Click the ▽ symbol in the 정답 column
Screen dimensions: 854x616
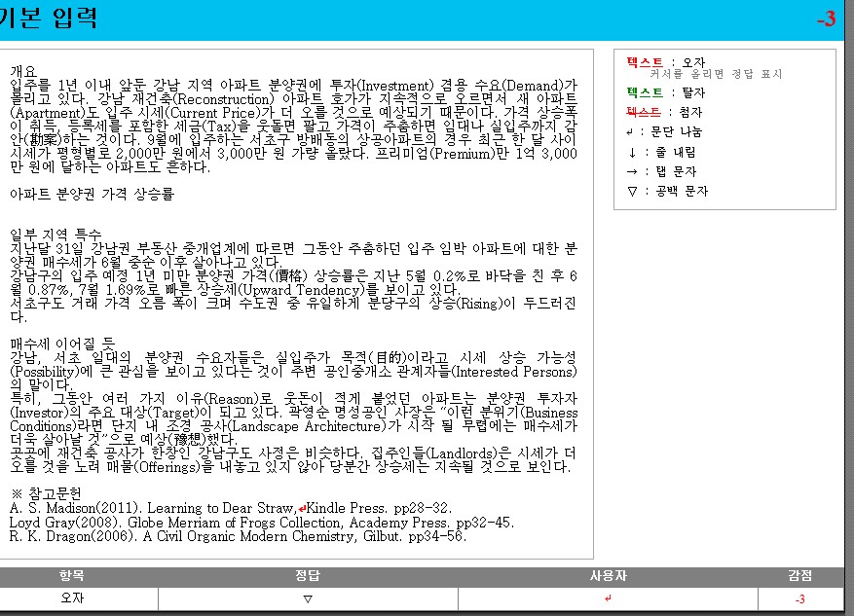(308, 599)
